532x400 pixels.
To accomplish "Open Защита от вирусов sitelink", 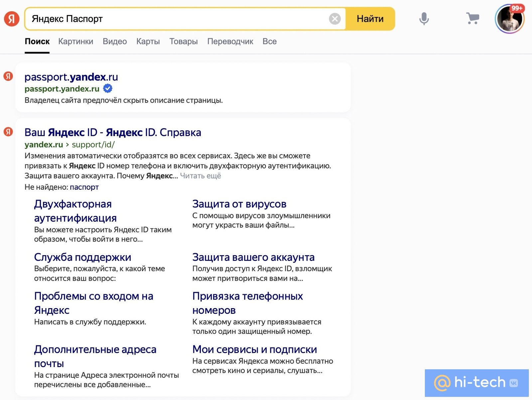I will click(x=239, y=204).
